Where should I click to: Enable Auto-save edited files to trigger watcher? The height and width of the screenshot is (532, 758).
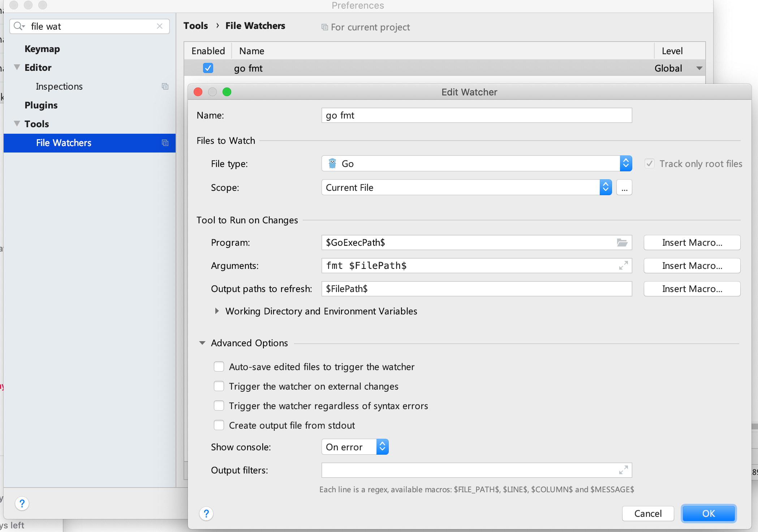click(219, 367)
